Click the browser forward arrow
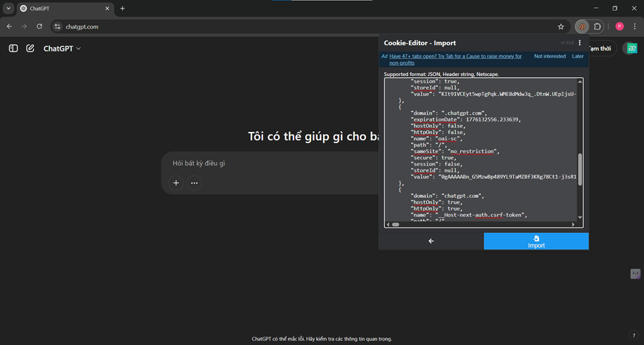 pyautogui.click(x=24, y=26)
